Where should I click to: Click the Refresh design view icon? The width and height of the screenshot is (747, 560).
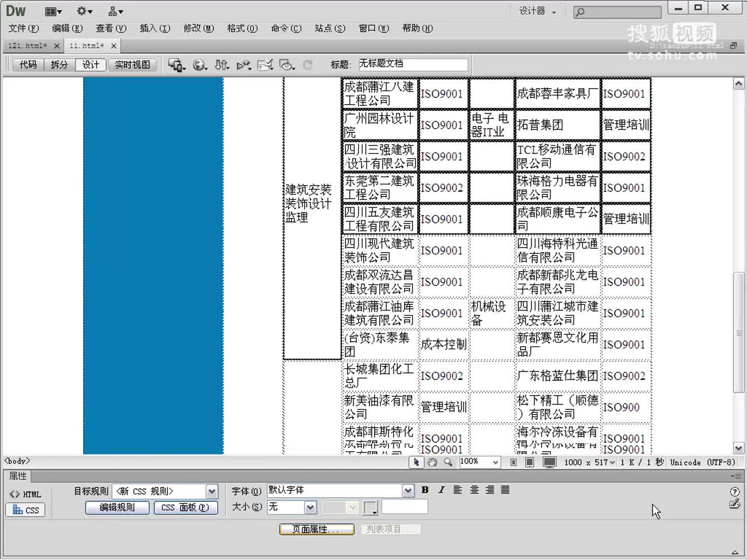(308, 65)
